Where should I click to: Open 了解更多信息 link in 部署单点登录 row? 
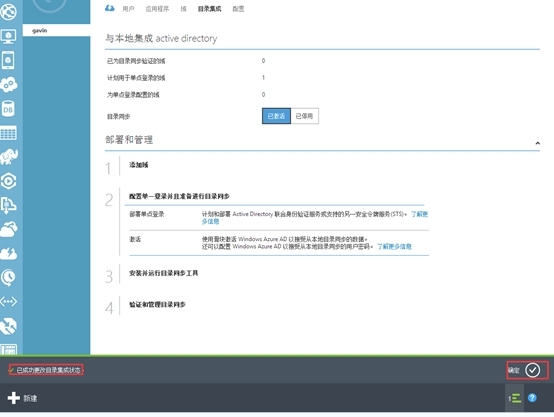coord(419,214)
